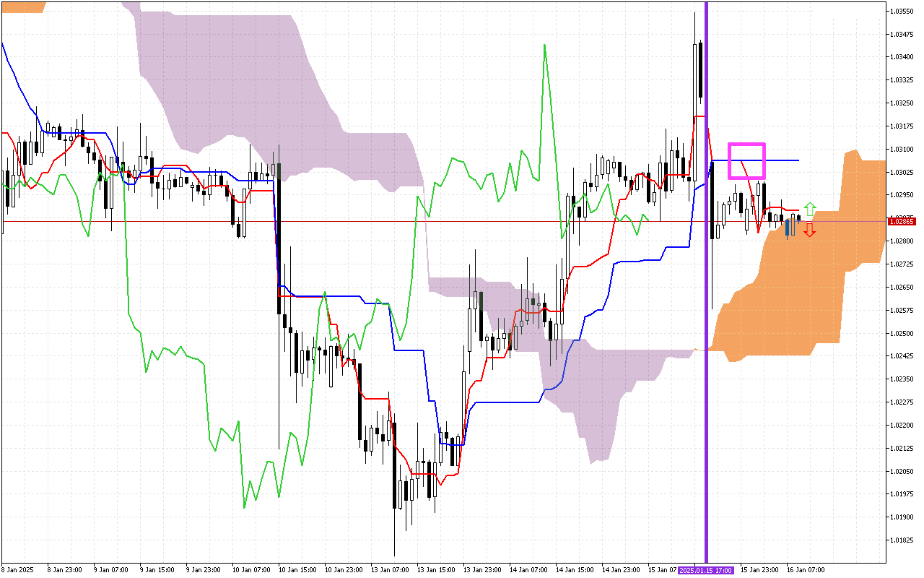
Task: Click the 1.02275 price axis label
Action: [x=902, y=402]
